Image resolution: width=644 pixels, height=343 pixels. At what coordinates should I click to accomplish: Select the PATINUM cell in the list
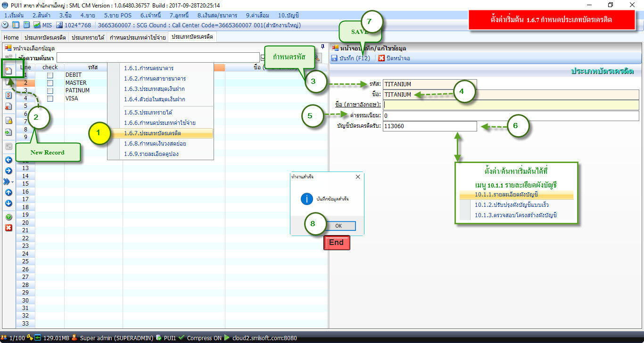[93, 90]
